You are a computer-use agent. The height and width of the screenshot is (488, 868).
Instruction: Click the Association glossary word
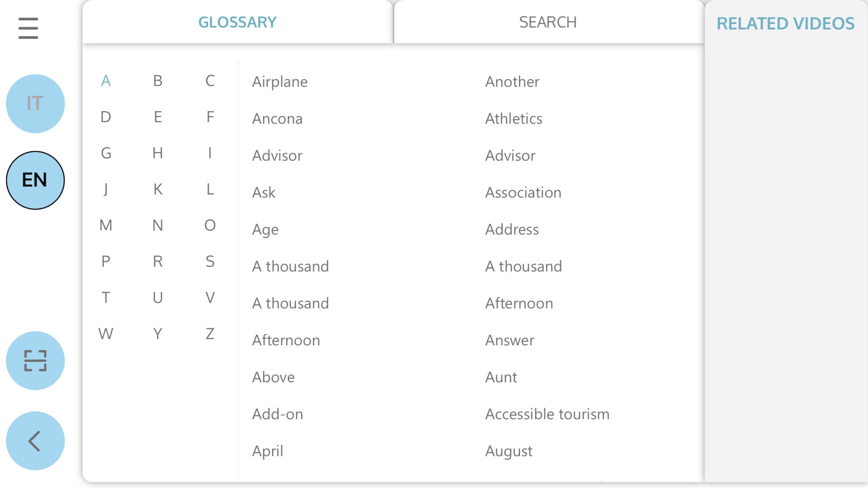coord(523,192)
